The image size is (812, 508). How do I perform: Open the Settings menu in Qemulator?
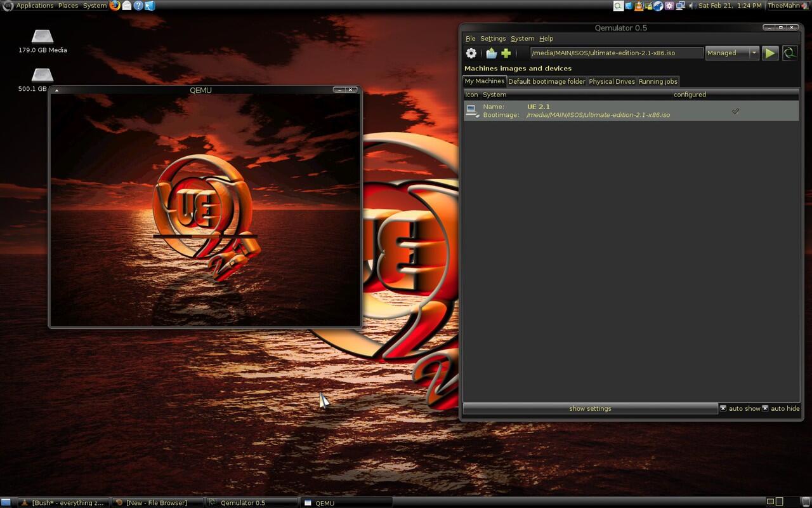[x=493, y=38]
